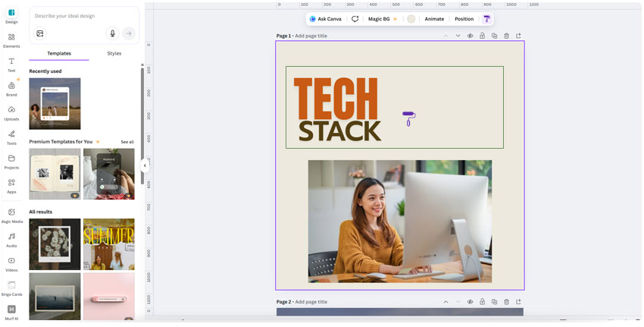Open the background color swatch
Screen dimensions: 644x327
pos(411,19)
